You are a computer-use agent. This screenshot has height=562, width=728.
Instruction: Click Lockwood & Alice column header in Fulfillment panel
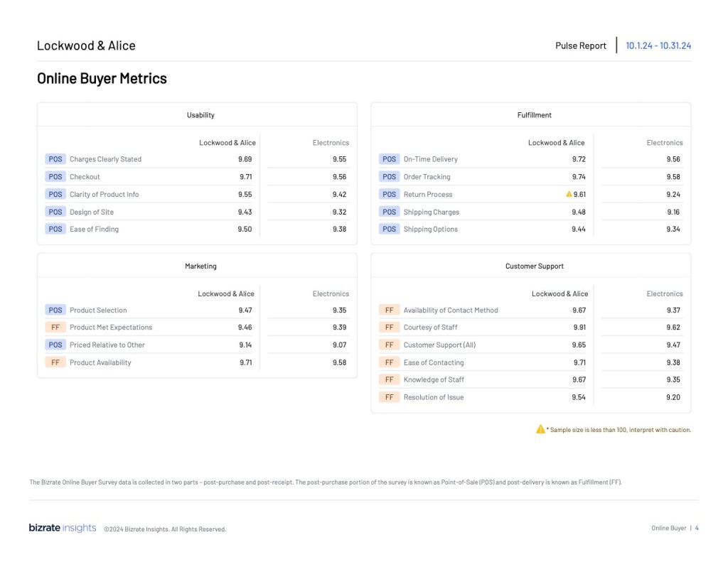pyautogui.click(x=556, y=143)
